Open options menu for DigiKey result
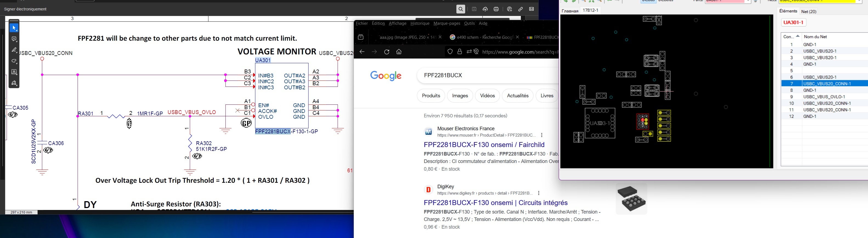The height and width of the screenshot is (238, 868). 539,193
